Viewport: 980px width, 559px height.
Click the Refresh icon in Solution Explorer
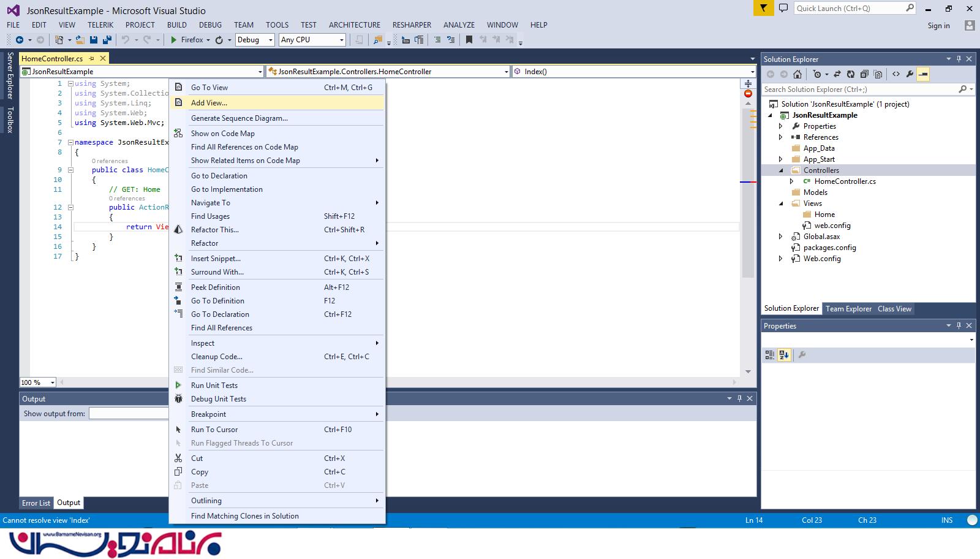click(x=850, y=74)
